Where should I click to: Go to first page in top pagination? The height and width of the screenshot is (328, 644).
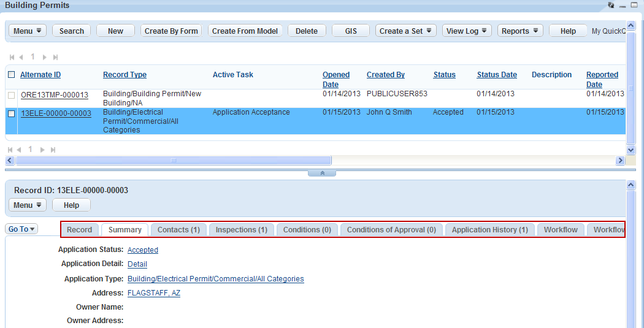click(12, 57)
